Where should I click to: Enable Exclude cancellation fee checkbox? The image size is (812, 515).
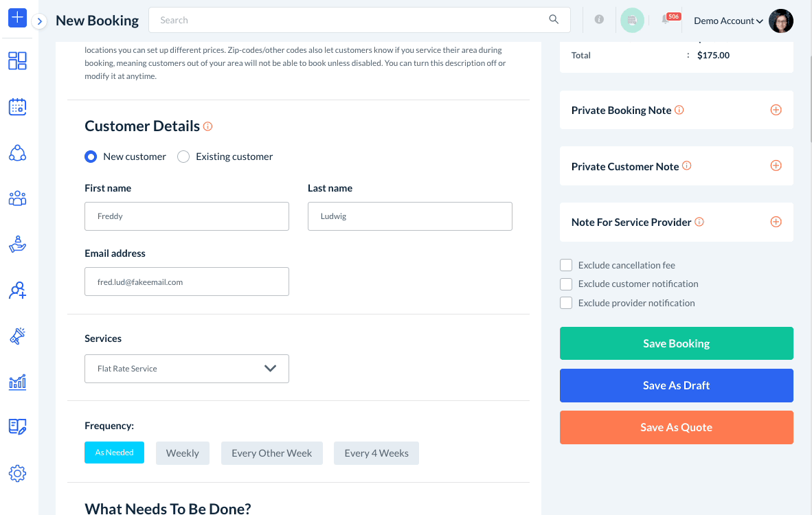tap(566, 265)
